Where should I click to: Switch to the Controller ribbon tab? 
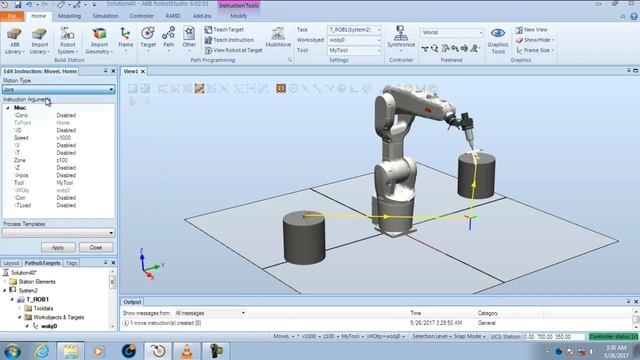[x=141, y=16]
